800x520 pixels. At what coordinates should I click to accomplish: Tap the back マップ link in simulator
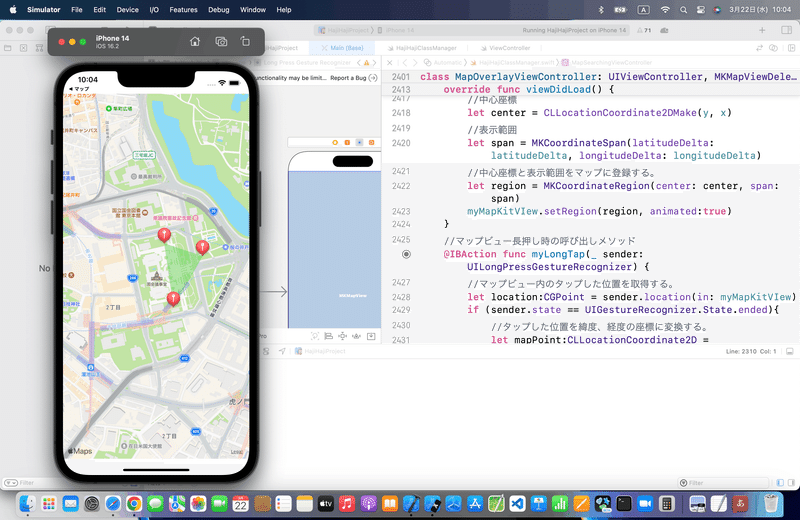[x=79, y=89]
